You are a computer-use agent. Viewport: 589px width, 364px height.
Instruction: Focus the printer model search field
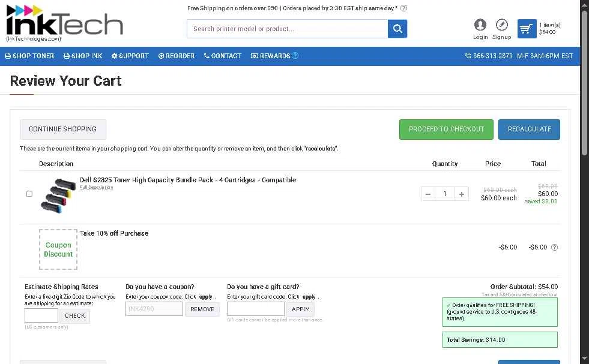288,29
